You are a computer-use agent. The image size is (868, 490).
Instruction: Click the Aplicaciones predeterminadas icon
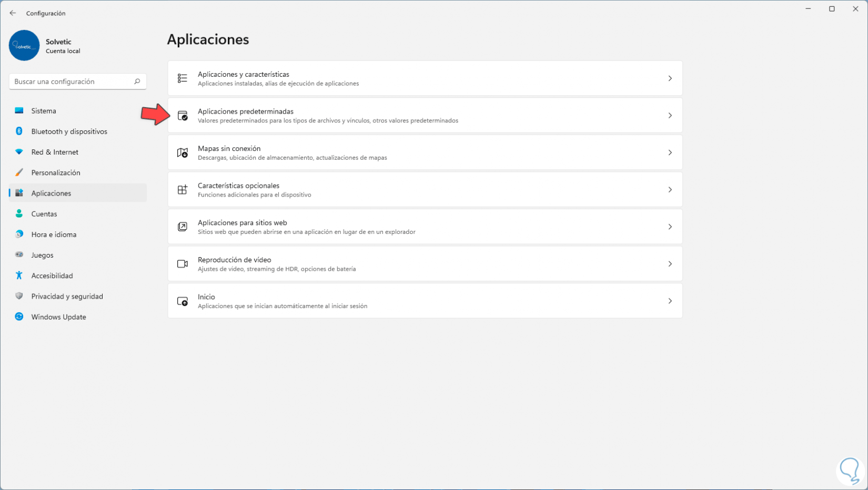click(x=183, y=116)
